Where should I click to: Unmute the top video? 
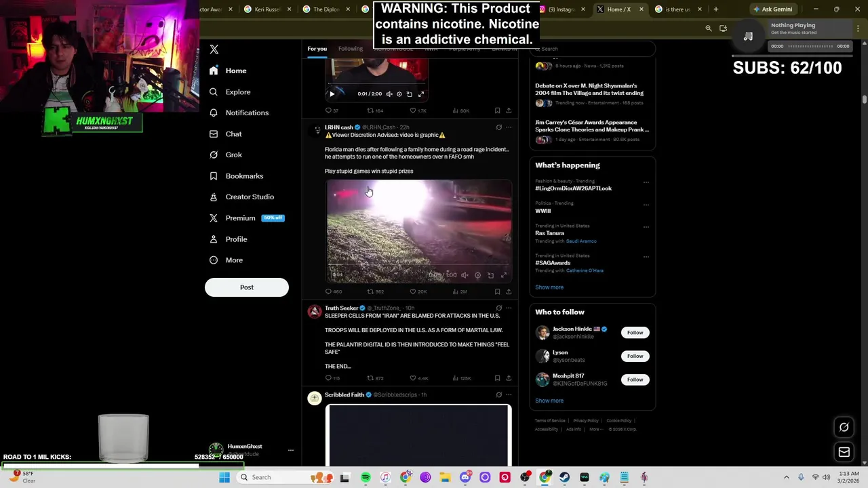coord(389,94)
